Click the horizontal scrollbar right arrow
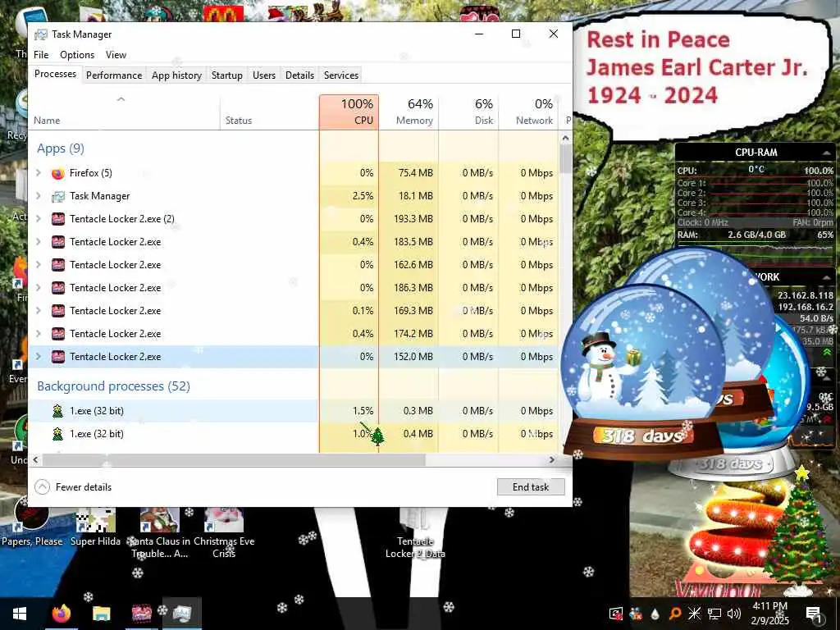Viewport: 840px width, 630px height. 552,459
